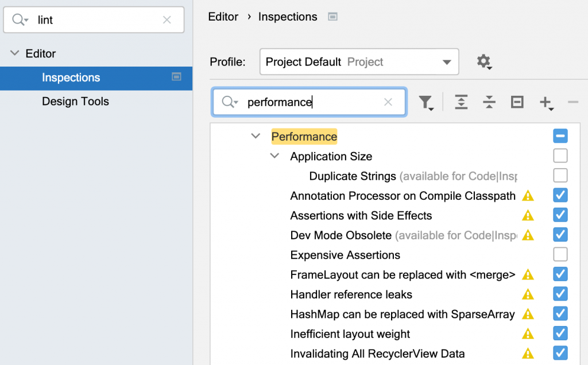Image resolution: width=588 pixels, height=365 pixels.
Task: Click the Reset to Empty square icon
Action: point(517,102)
